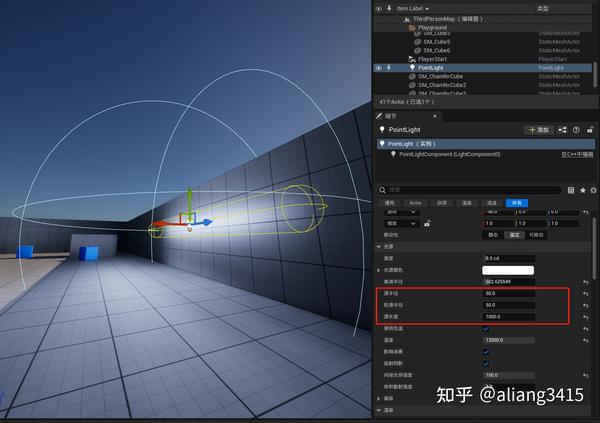The image size is (600, 423).
Task: Toggle eye visibility for PointLight in outliner
Action: pos(379,68)
